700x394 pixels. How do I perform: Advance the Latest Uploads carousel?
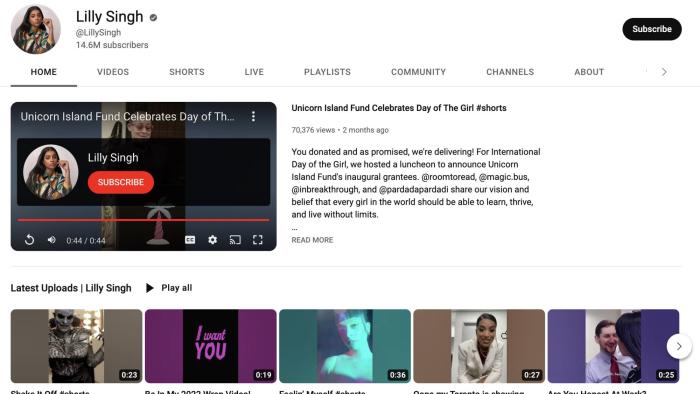679,346
